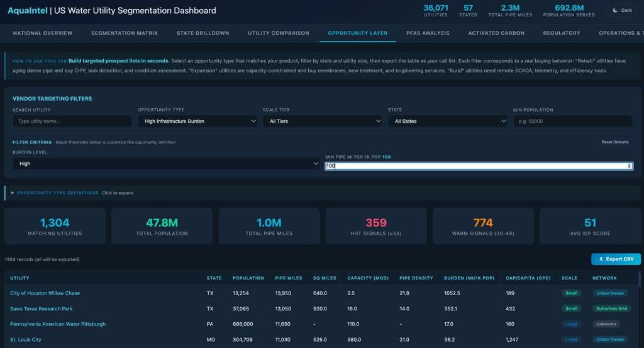Go to Utility Comparison tab

[x=279, y=33]
